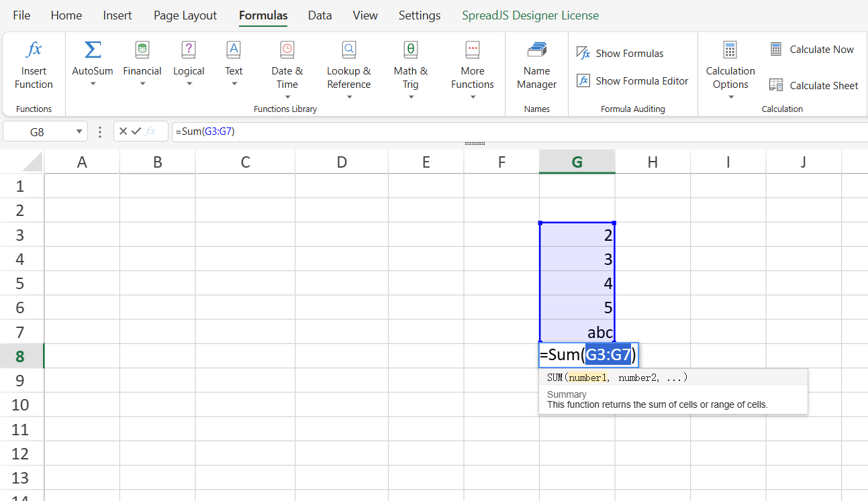Select column A header
Image resolution: width=868 pixels, height=501 pixels.
tap(82, 162)
